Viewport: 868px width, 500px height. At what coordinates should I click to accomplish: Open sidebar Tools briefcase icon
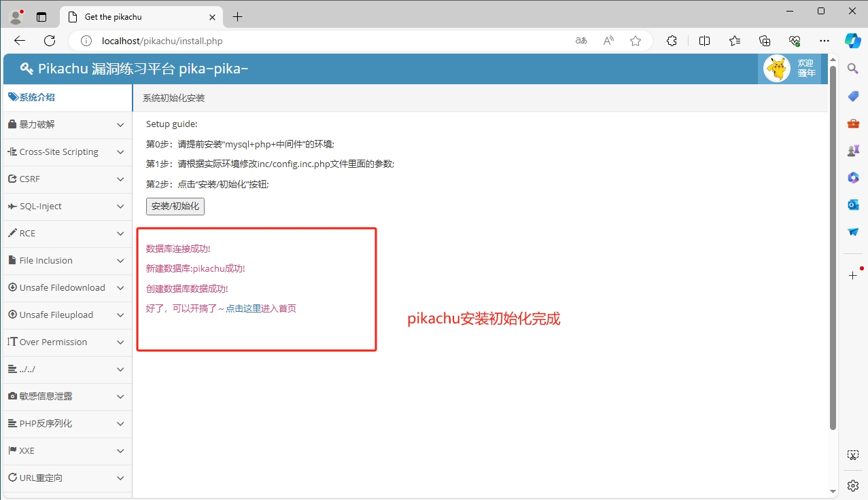(x=853, y=123)
